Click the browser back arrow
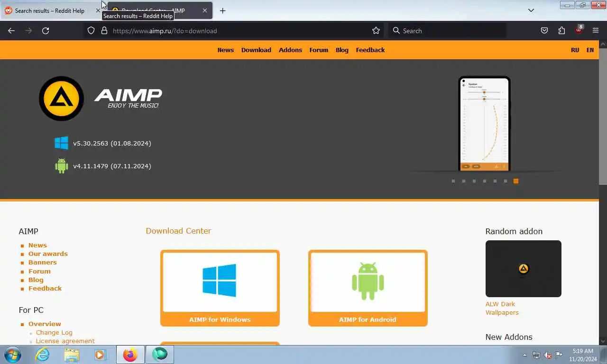Image resolution: width=607 pixels, height=364 pixels. point(11,31)
